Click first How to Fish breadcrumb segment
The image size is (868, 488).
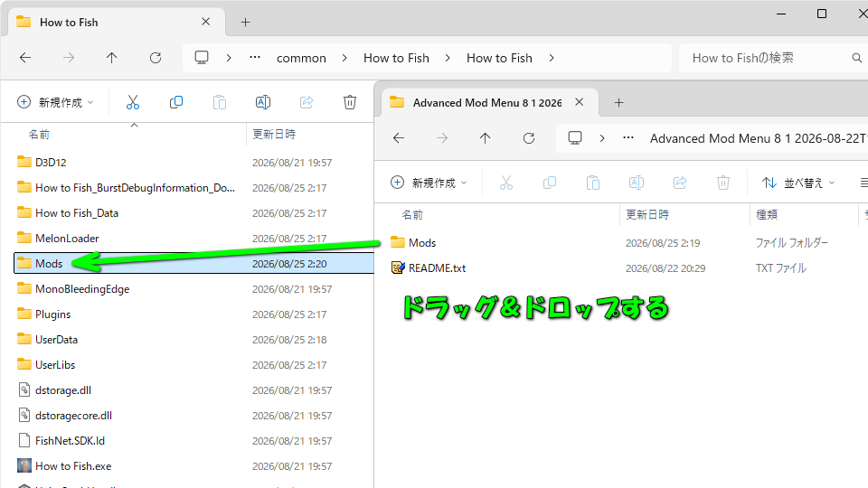click(396, 58)
